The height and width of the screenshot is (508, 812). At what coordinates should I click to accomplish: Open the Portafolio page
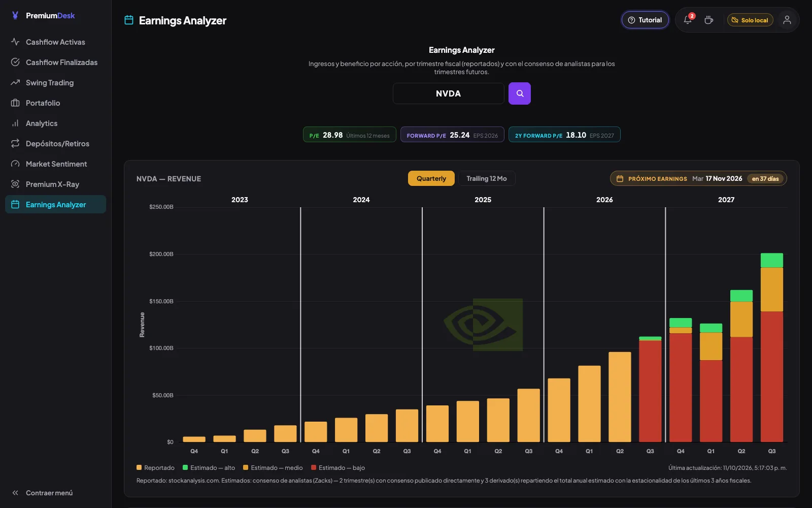pos(55,103)
